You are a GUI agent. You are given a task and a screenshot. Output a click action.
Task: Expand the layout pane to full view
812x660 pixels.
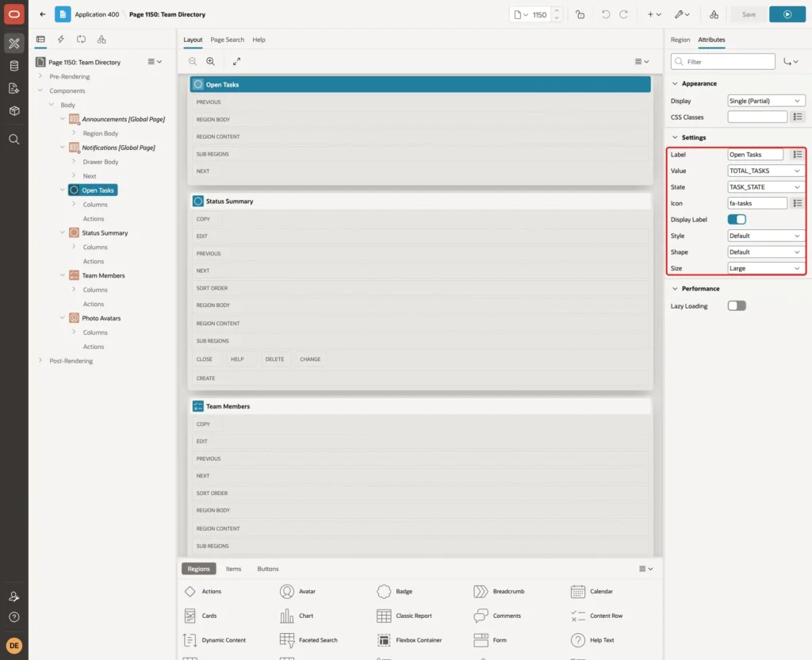236,61
